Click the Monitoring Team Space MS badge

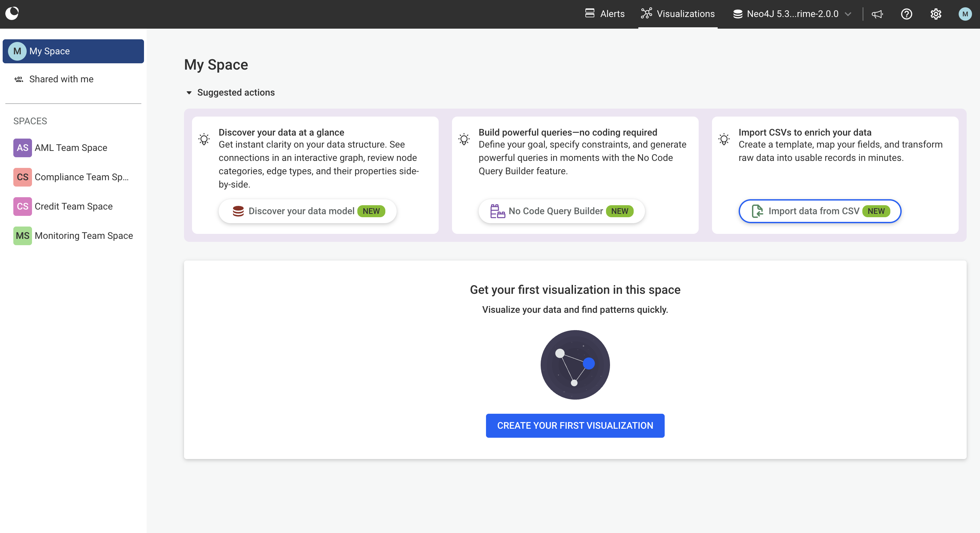pos(22,236)
